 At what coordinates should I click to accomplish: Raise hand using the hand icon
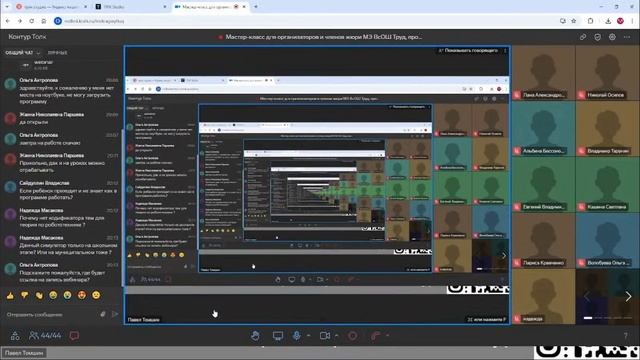[x=256, y=336]
